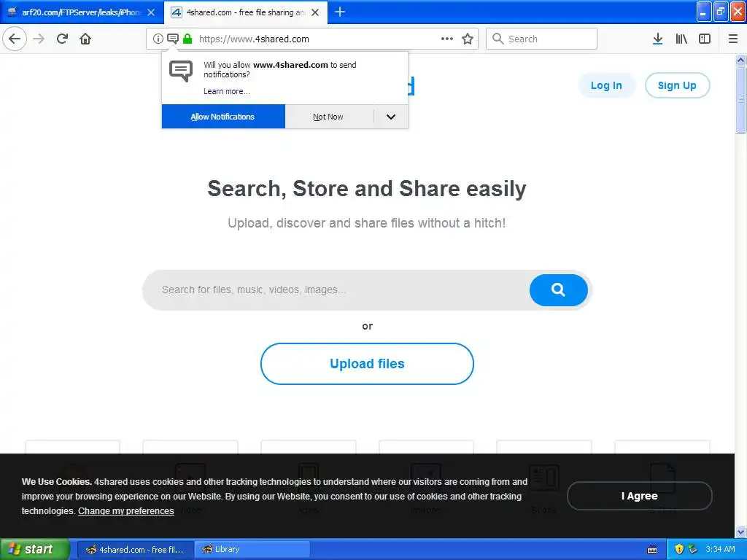
Task: Click the security shield tray icon
Action: coord(679,550)
